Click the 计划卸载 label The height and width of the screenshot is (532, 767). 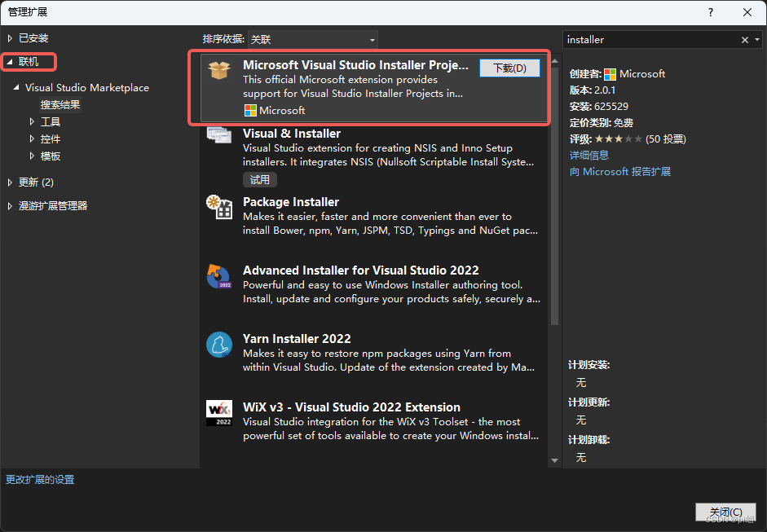pyautogui.click(x=589, y=440)
